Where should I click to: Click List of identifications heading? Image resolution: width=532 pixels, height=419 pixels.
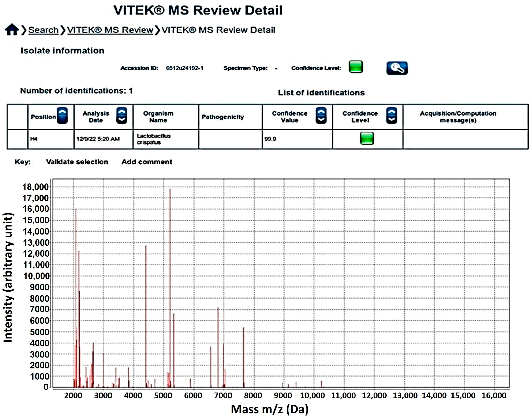coord(321,93)
